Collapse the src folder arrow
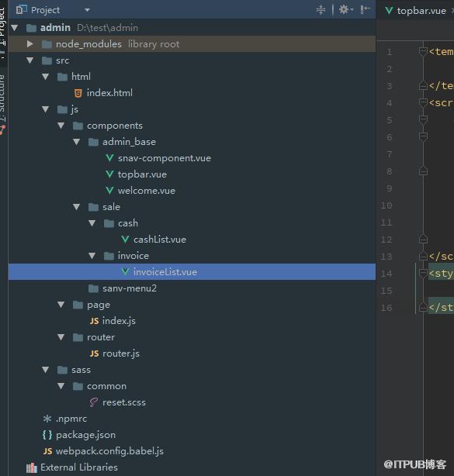Screen dimensions: 454x476 (29, 60)
